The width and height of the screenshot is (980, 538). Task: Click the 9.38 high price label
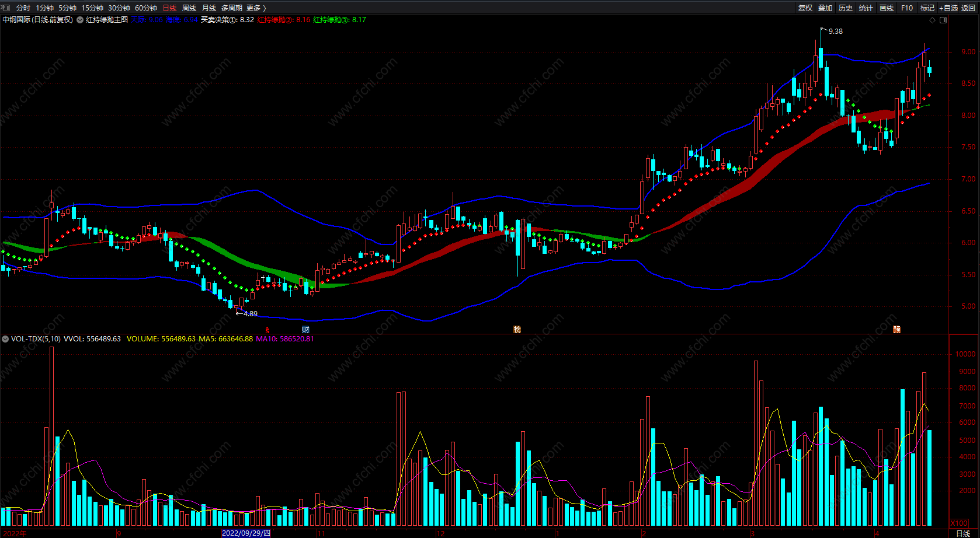pos(836,32)
